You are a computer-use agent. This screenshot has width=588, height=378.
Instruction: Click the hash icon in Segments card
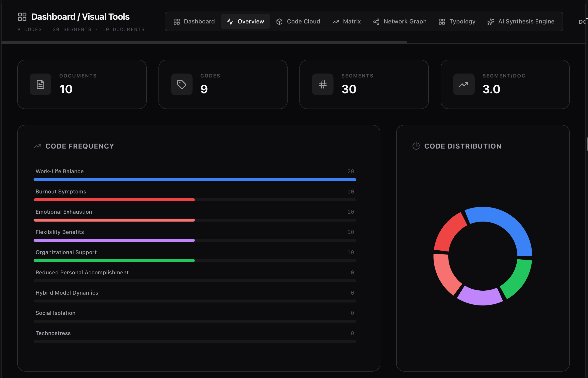[x=323, y=84]
